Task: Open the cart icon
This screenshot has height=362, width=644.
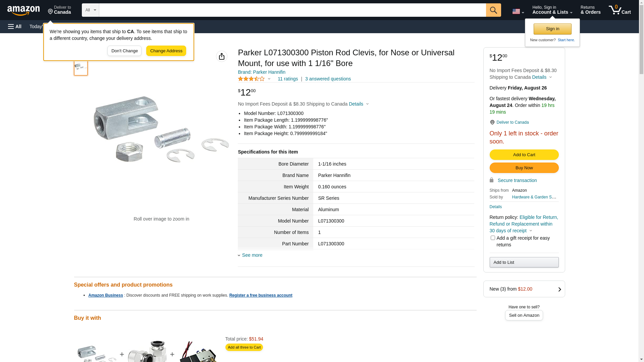Action: (620, 10)
